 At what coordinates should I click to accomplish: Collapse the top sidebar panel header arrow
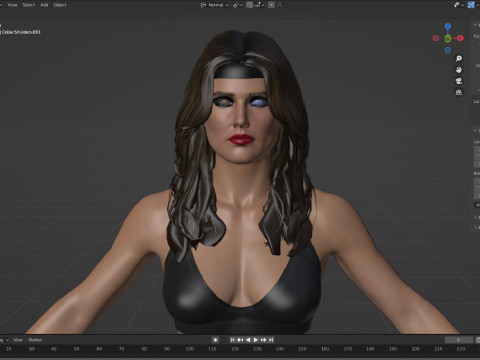475,25
